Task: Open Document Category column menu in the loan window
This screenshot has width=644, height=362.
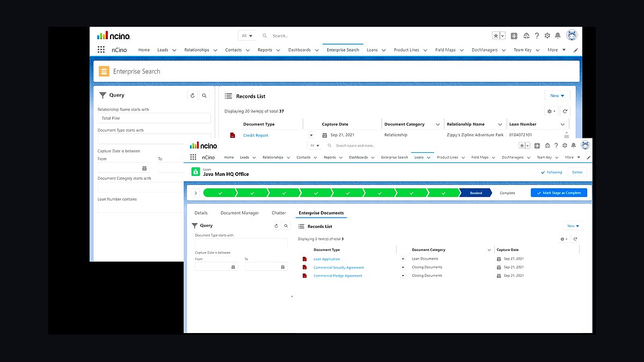Action: [x=489, y=250]
